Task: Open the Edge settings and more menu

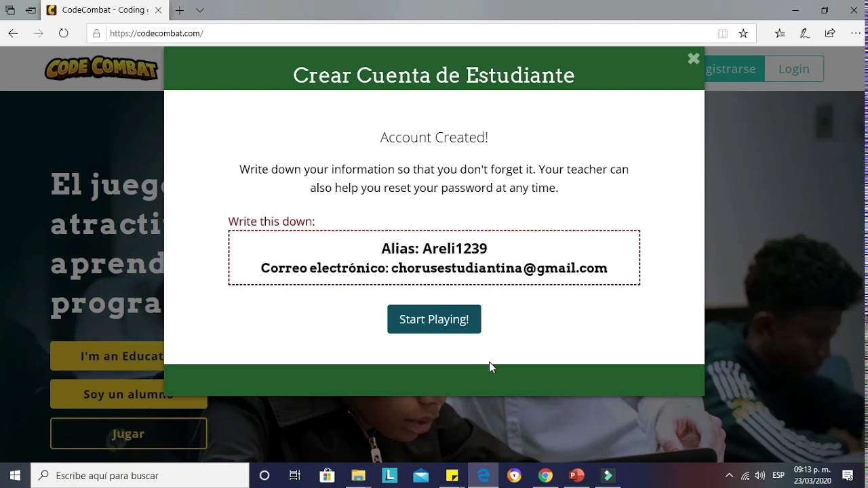Action: [x=854, y=33]
